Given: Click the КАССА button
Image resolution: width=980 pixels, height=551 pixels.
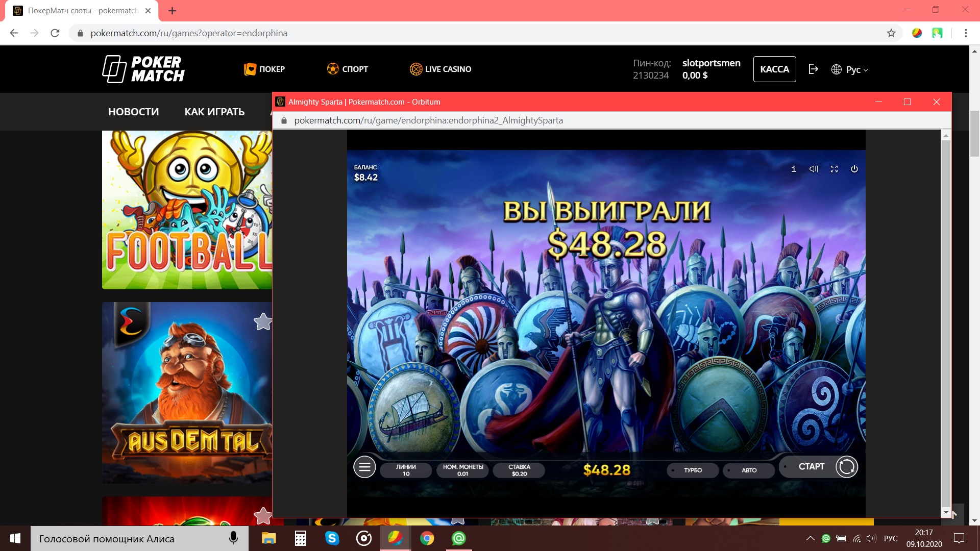Looking at the screenshot, I should (774, 69).
